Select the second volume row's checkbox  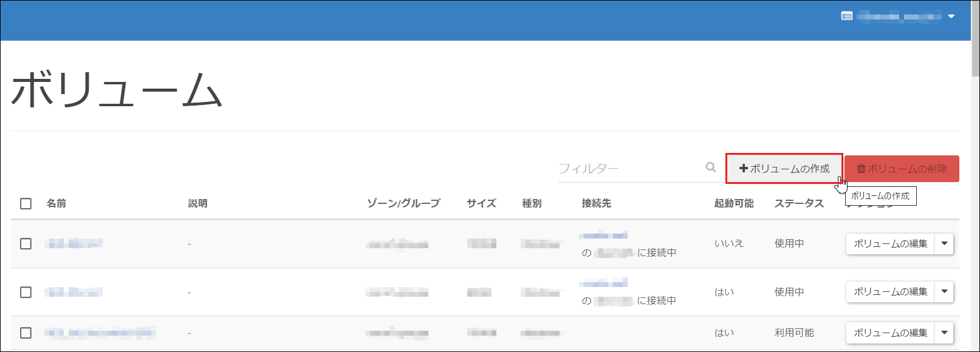tap(26, 292)
